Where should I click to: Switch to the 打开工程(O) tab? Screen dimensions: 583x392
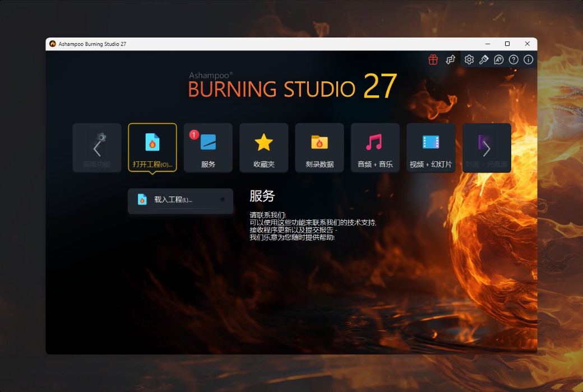pos(152,147)
